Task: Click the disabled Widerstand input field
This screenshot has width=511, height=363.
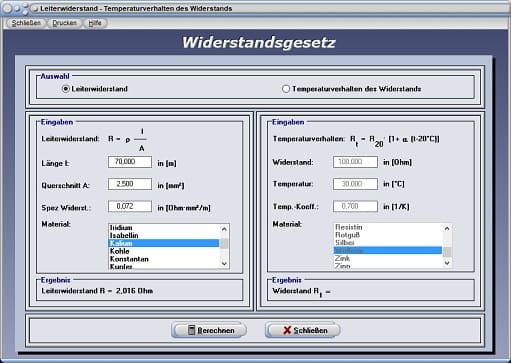Action: pyautogui.click(x=355, y=162)
